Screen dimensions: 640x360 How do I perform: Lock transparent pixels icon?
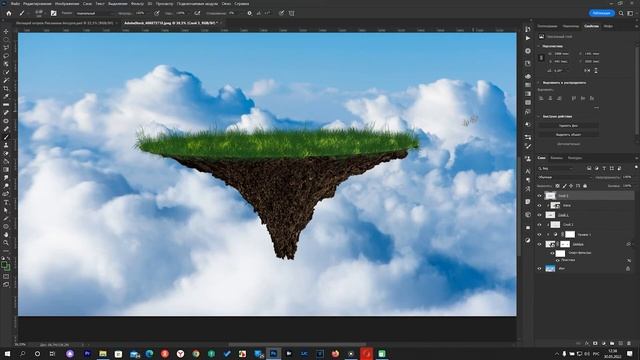[558, 186]
